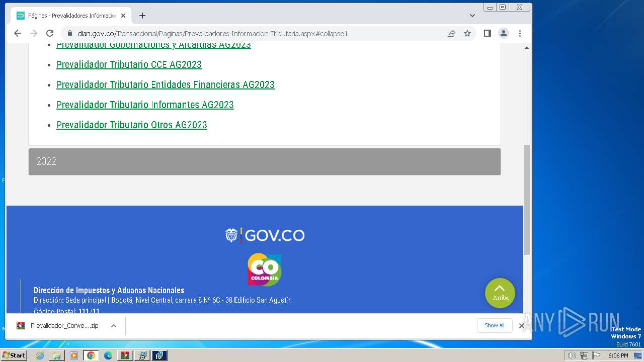
Task: Click the 6:06 PM taskbar clock
Action: (x=618, y=355)
